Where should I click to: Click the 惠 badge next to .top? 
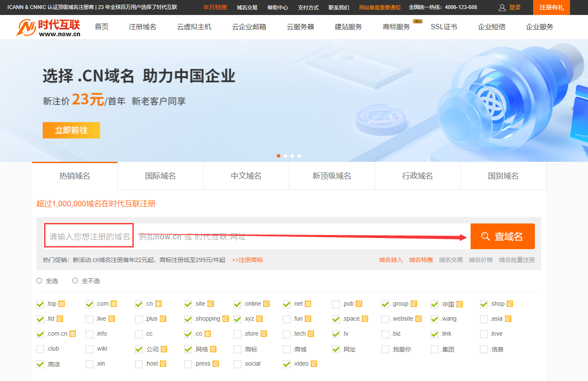coord(62,304)
